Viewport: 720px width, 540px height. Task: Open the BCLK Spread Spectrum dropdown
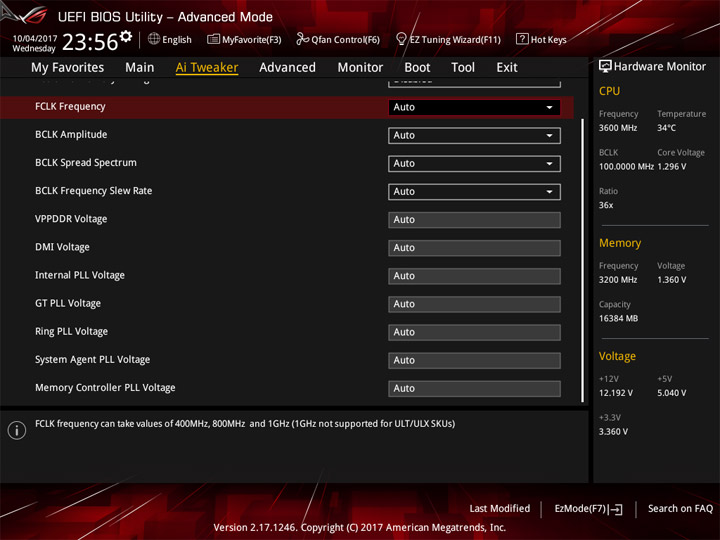474,163
